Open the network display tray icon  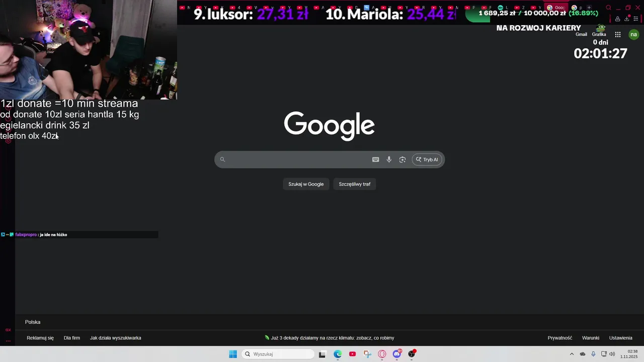(x=604, y=354)
